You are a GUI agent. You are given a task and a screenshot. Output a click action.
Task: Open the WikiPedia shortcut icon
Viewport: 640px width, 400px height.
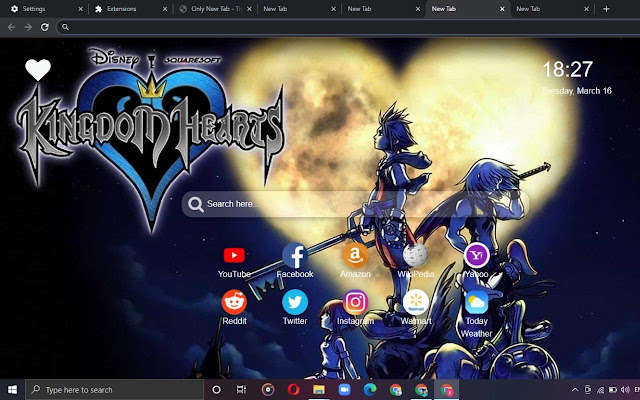click(416, 256)
